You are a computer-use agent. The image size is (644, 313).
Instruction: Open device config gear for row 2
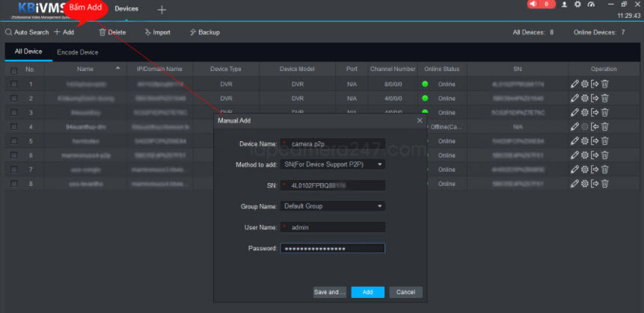pos(585,99)
